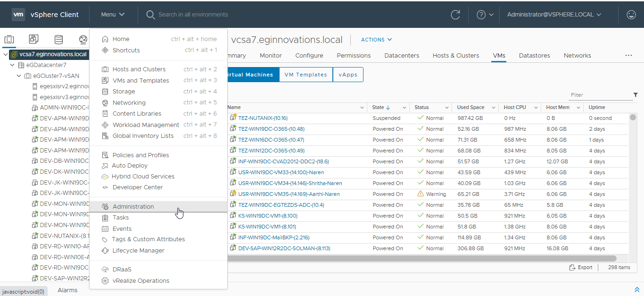Choose Networking from the menu
This screenshot has height=296, width=644.
(x=158, y=102)
